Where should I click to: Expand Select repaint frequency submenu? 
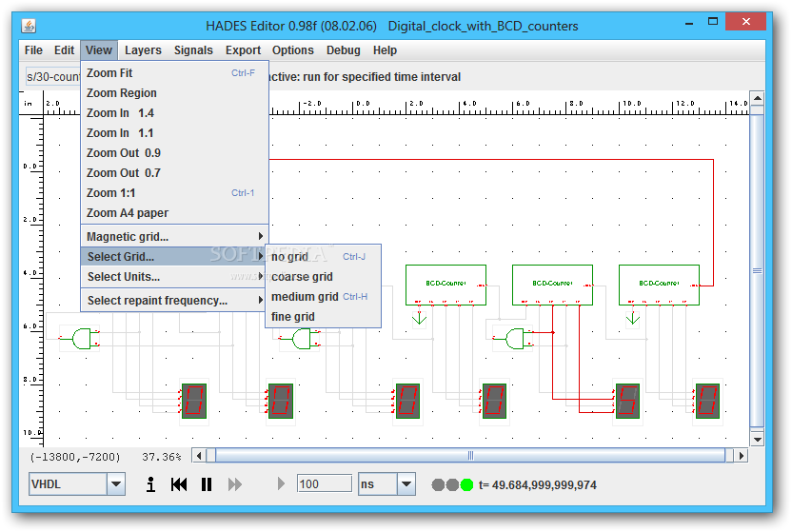click(175, 301)
